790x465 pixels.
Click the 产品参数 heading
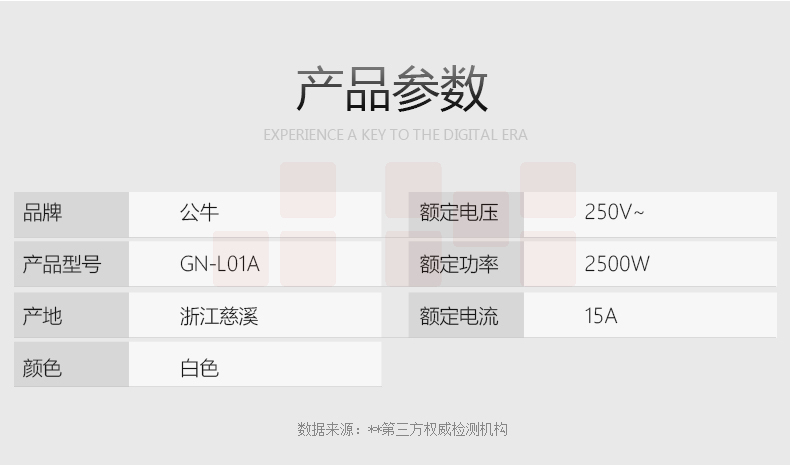click(393, 90)
